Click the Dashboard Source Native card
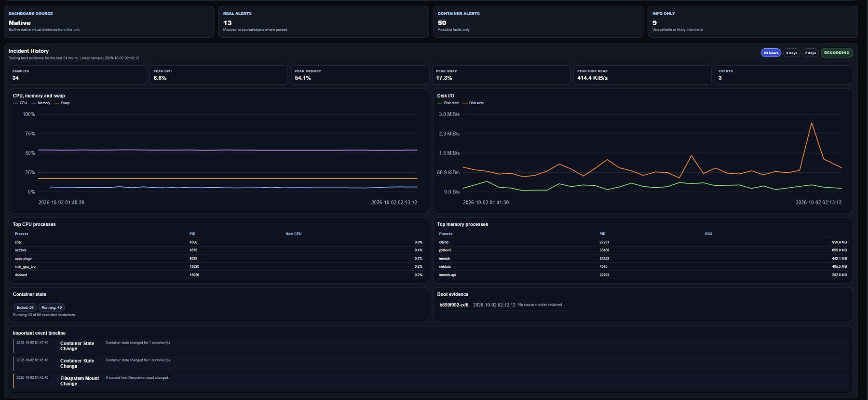 [109, 22]
